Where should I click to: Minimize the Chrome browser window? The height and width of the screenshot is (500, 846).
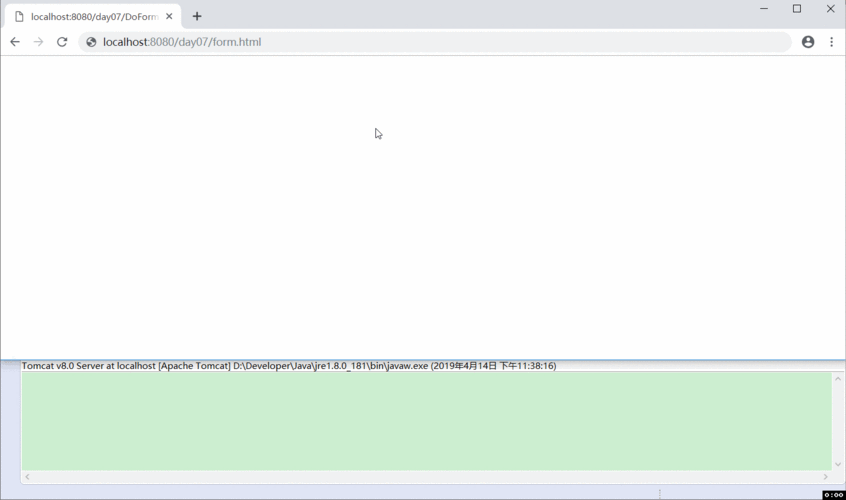(x=764, y=9)
